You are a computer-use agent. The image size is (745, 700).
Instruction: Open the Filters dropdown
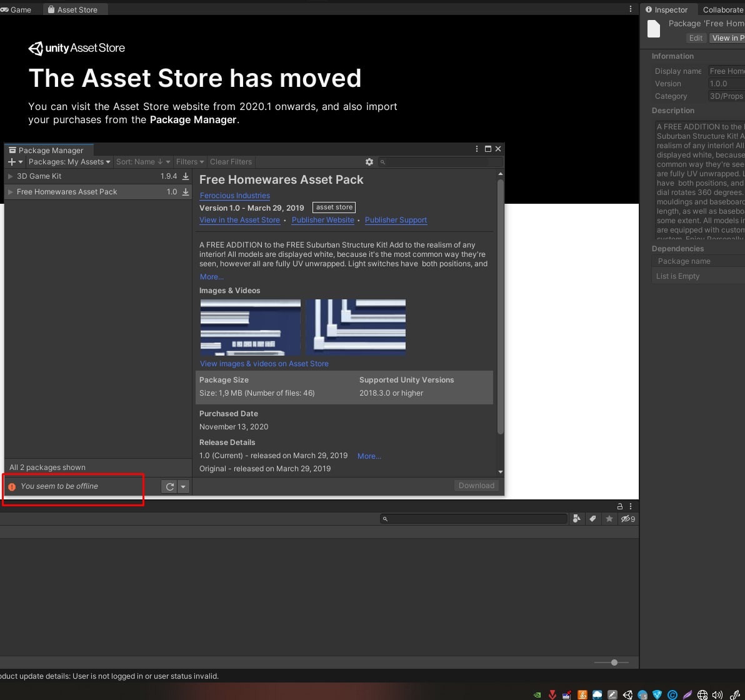(x=189, y=162)
